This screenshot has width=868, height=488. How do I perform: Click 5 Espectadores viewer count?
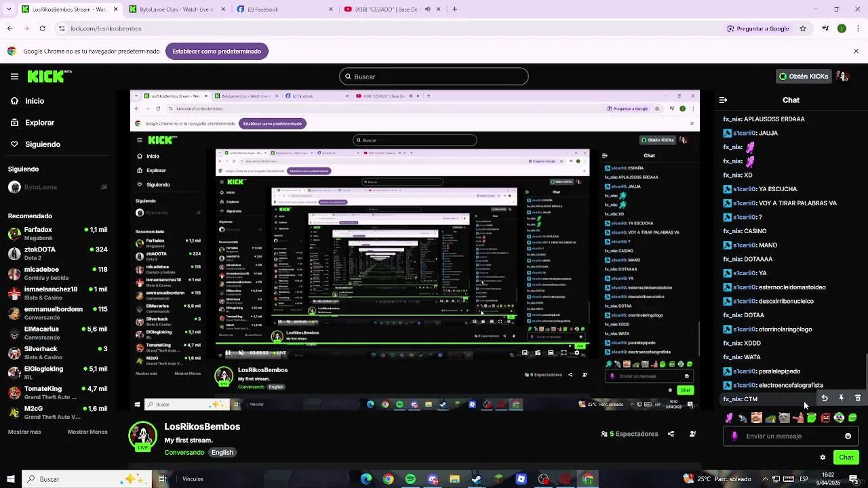pyautogui.click(x=629, y=434)
